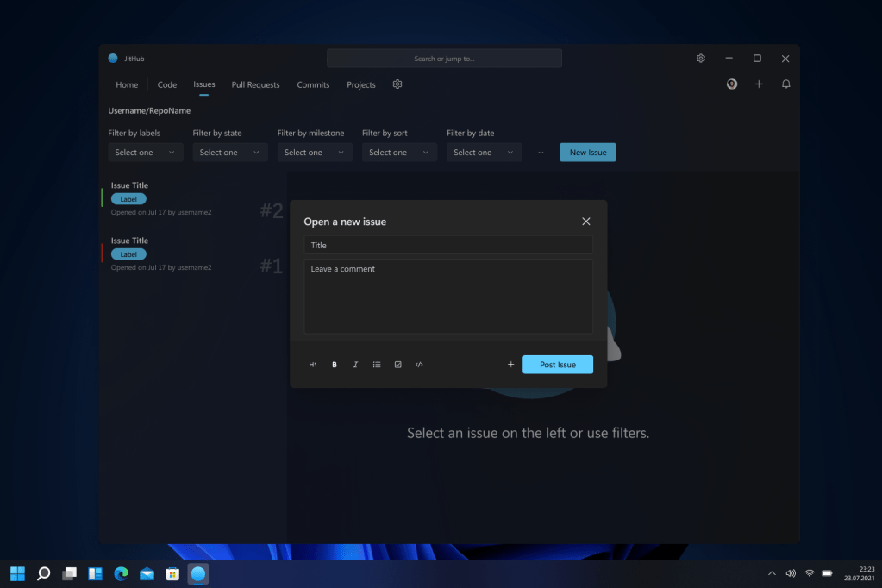Go to the Commits tab
Viewport: 882px width, 588px height.
[x=313, y=85]
